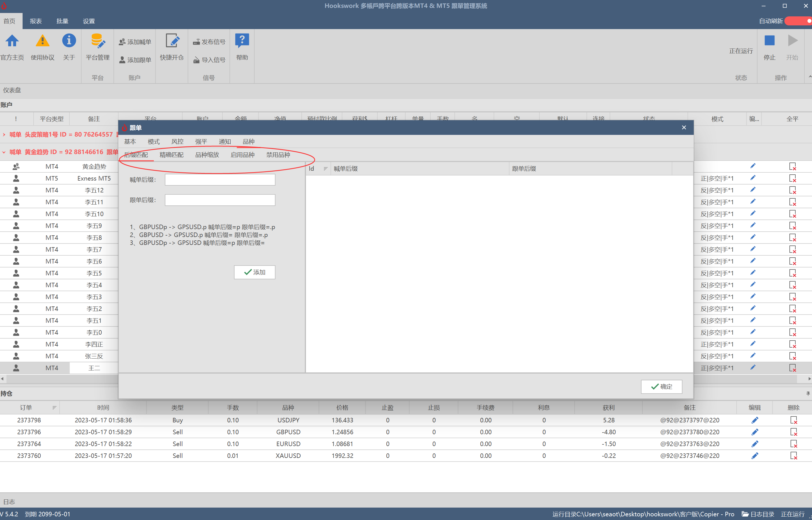Image resolution: width=812 pixels, height=520 pixels.
Task: Toggle the 自动刷新 switch
Action: click(798, 21)
